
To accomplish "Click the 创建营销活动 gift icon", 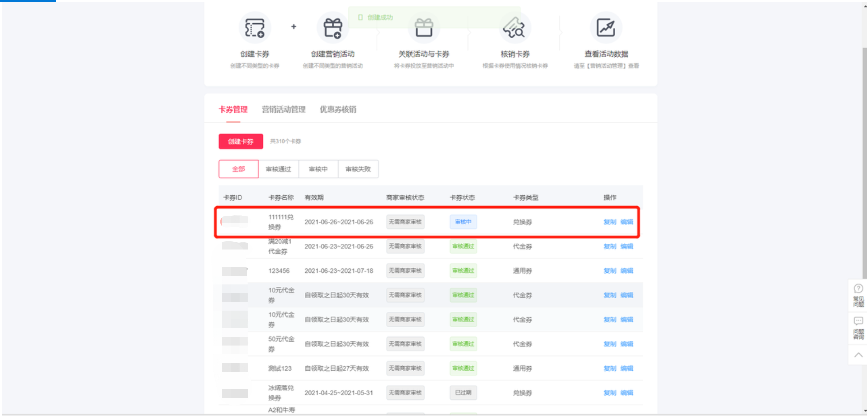I will point(333,28).
